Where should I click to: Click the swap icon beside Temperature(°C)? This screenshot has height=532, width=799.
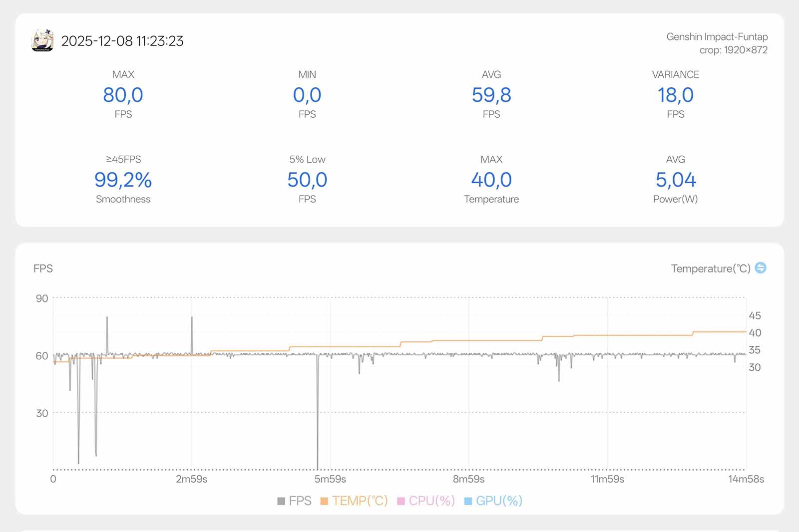pyautogui.click(x=760, y=268)
